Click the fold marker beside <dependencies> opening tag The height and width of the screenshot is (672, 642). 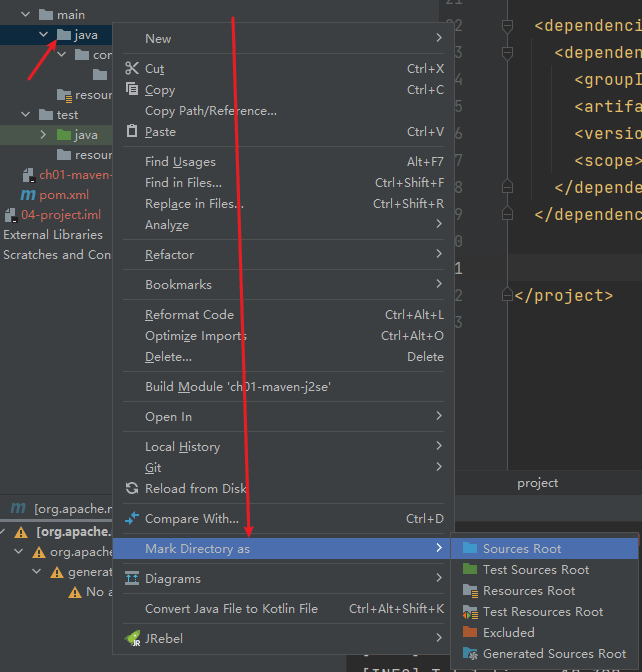507,26
